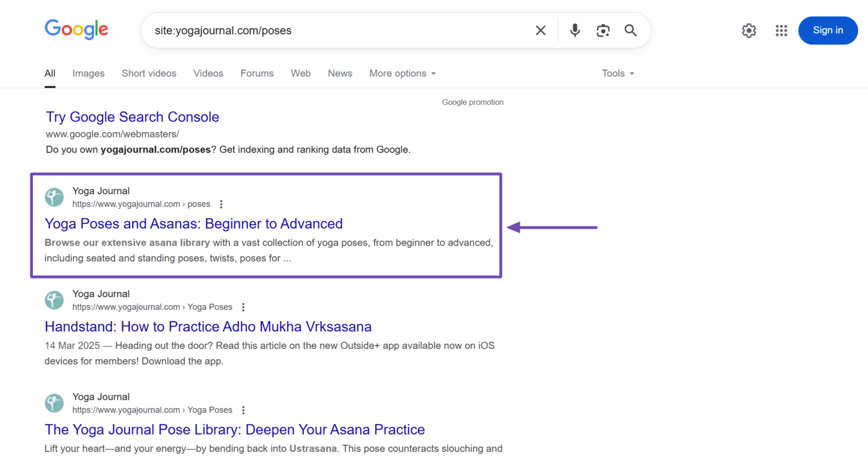Open three-dot menu for Handstand result

point(243,307)
